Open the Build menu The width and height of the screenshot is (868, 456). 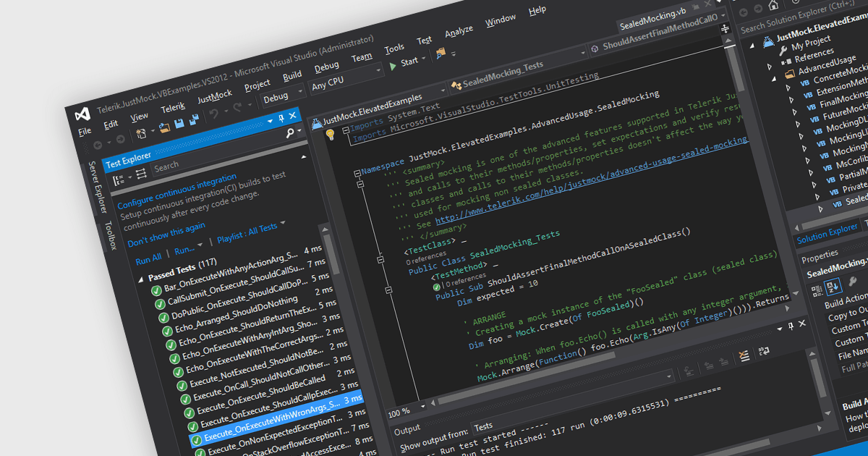click(292, 75)
